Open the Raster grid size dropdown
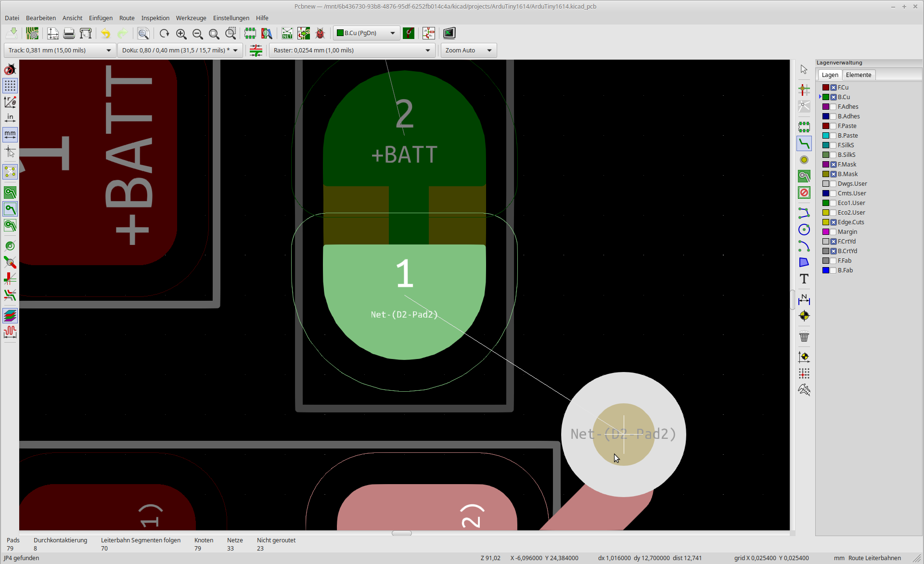The width and height of the screenshot is (924, 564). click(352, 51)
